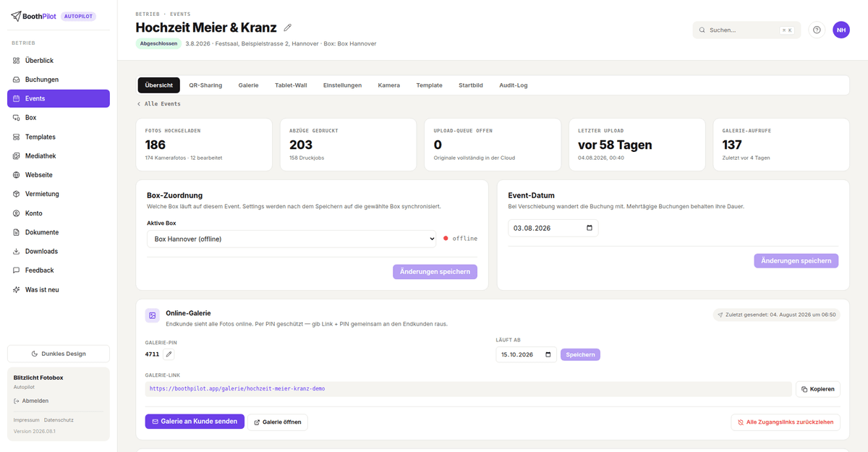This screenshot has height=452, width=868.
Task: Click the moon icon in Dunkles Design
Action: point(35,354)
